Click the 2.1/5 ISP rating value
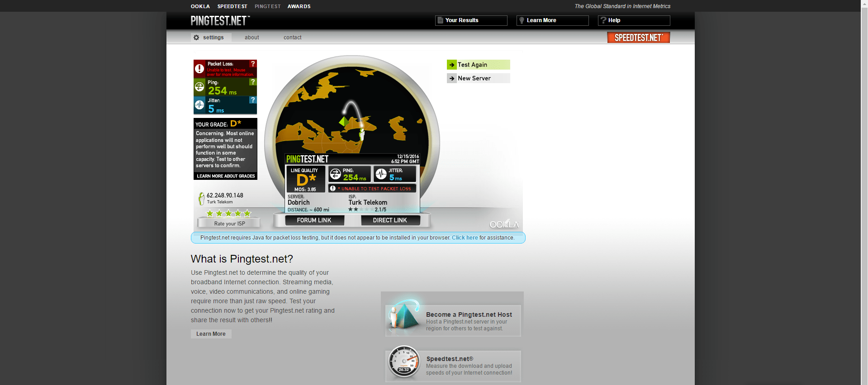Screen dimensions: 868x385 point(380,210)
